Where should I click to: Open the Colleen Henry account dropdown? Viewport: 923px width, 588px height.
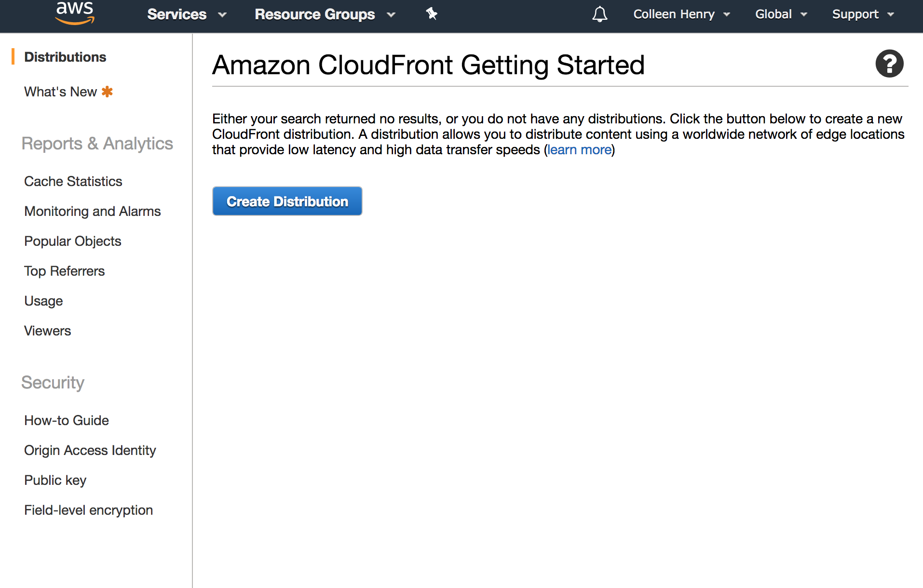pos(681,14)
